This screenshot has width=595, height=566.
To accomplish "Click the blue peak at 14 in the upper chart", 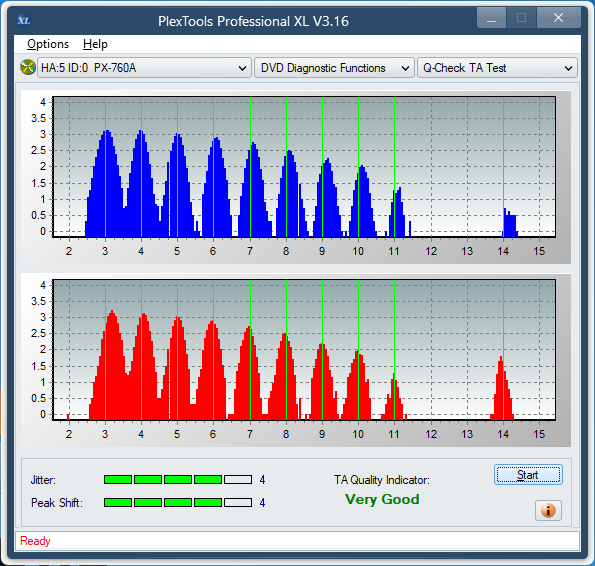I will tap(510, 222).
